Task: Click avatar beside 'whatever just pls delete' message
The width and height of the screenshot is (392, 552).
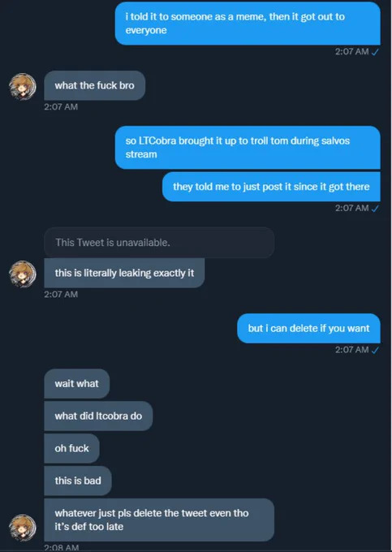Action: 23,528
